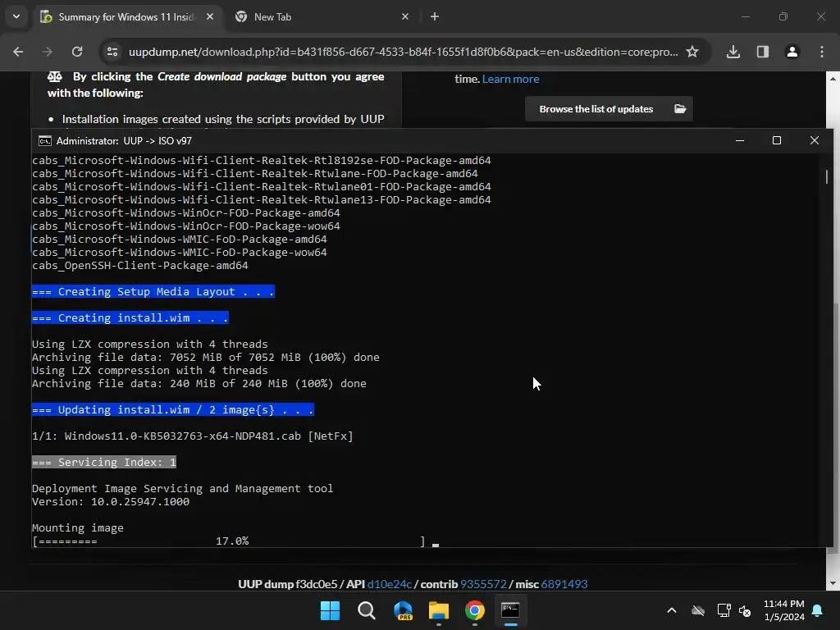The image size is (840, 630).
Task: Open Windows Start menu
Action: [330, 610]
